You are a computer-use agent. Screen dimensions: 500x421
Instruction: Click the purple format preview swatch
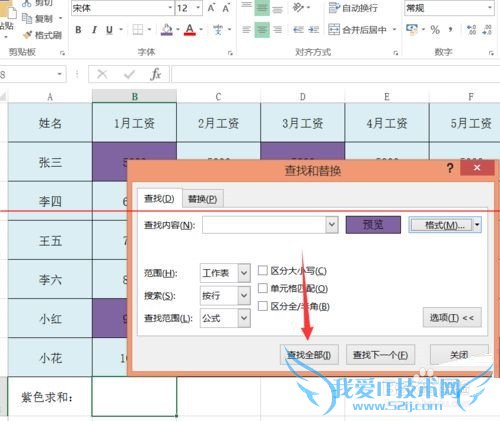(x=373, y=225)
